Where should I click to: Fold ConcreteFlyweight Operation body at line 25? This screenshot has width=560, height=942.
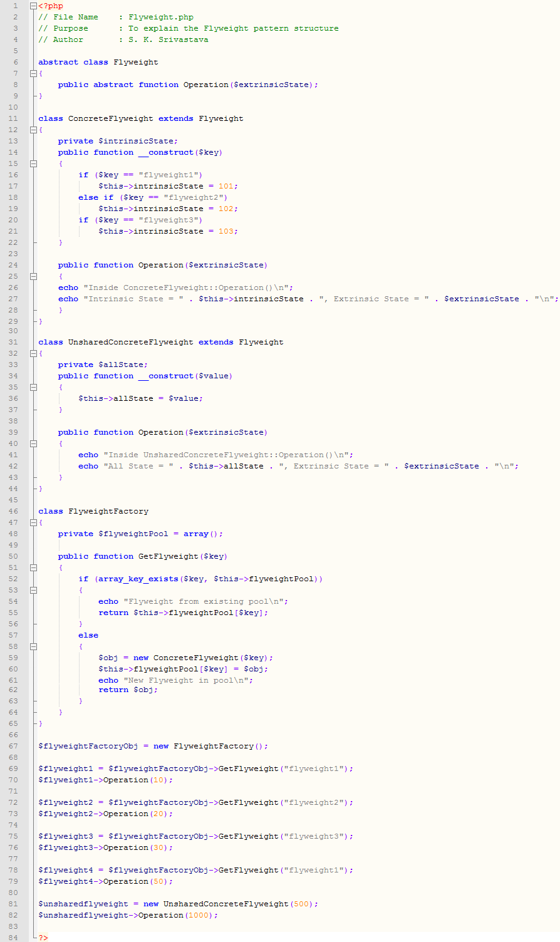(x=33, y=276)
